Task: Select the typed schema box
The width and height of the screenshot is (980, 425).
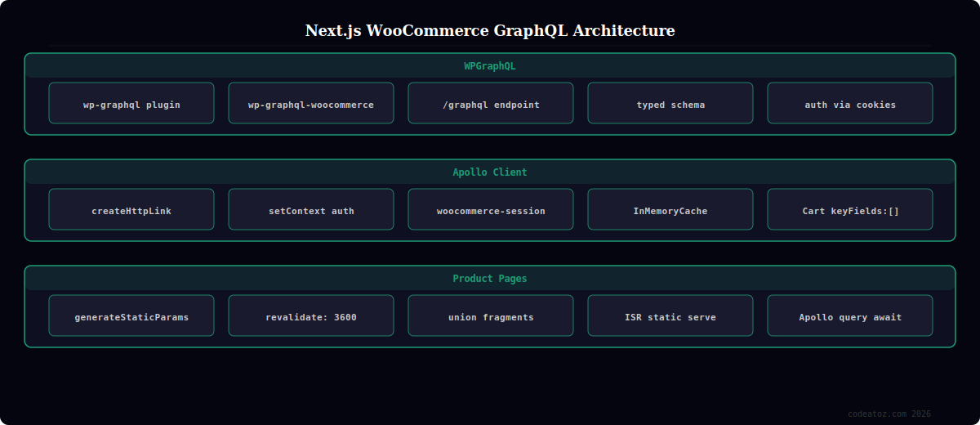Action: [x=670, y=103]
